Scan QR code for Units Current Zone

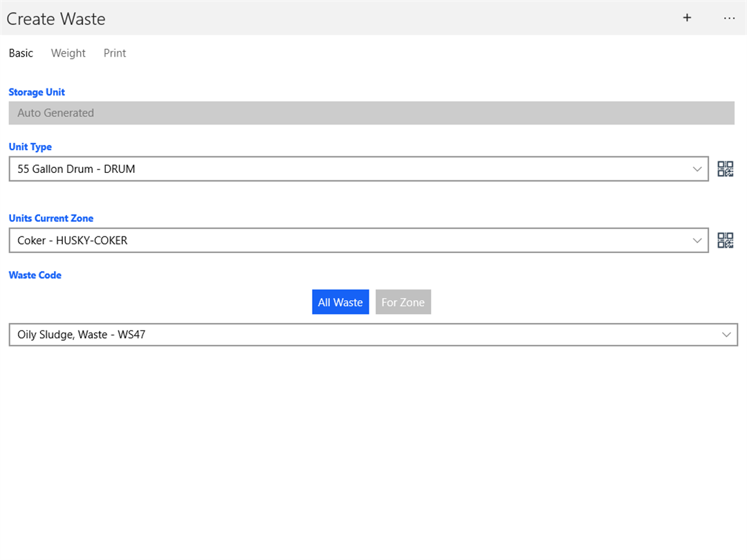725,240
